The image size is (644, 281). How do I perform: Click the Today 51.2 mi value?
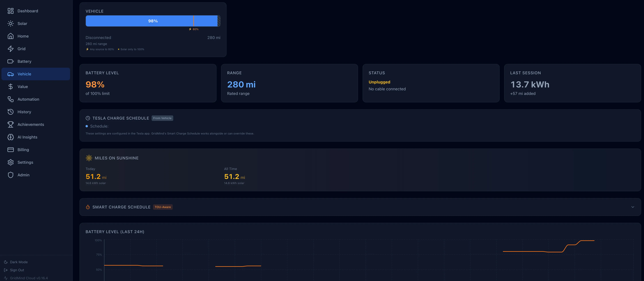coord(96,177)
